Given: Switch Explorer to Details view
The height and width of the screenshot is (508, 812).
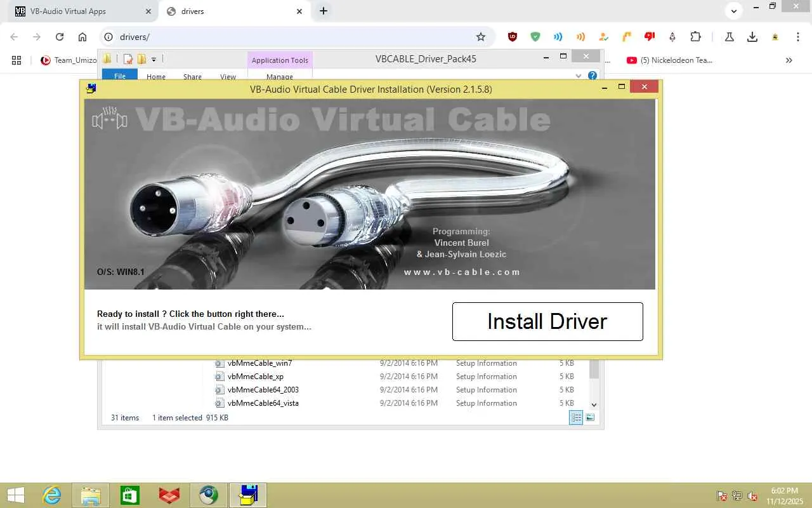Looking at the screenshot, I should pyautogui.click(x=576, y=417).
